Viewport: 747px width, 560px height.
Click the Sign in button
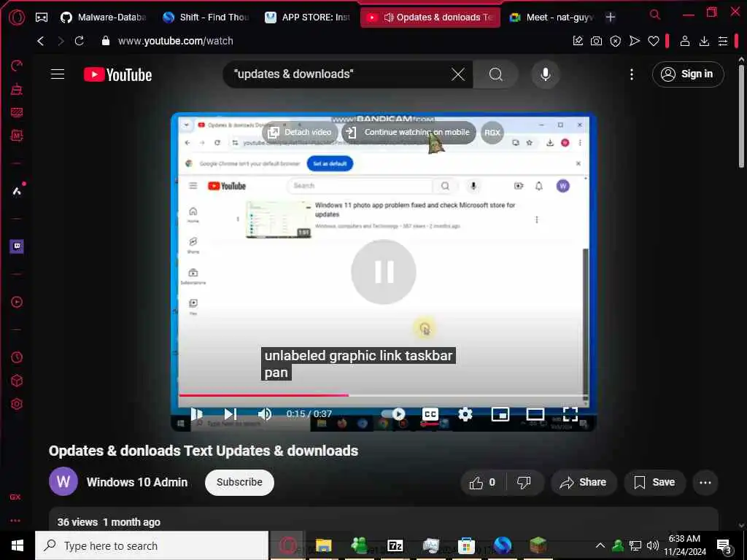(x=688, y=74)
